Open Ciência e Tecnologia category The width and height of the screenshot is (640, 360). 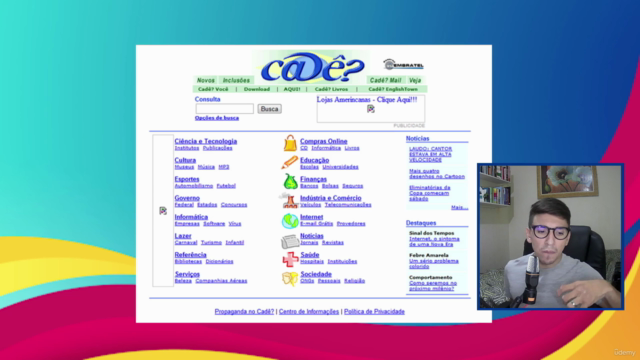click(x=206, y=141)
